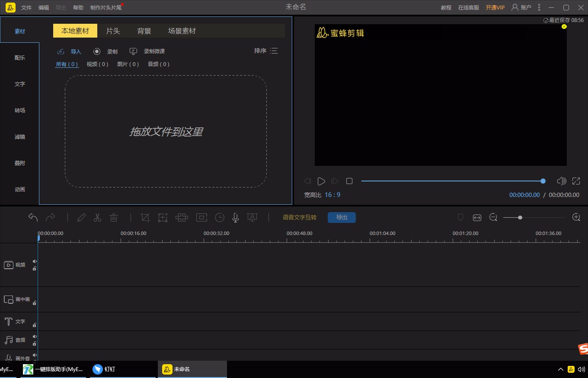
Task: Click the scissors split tool
Action: coord(97,217)
